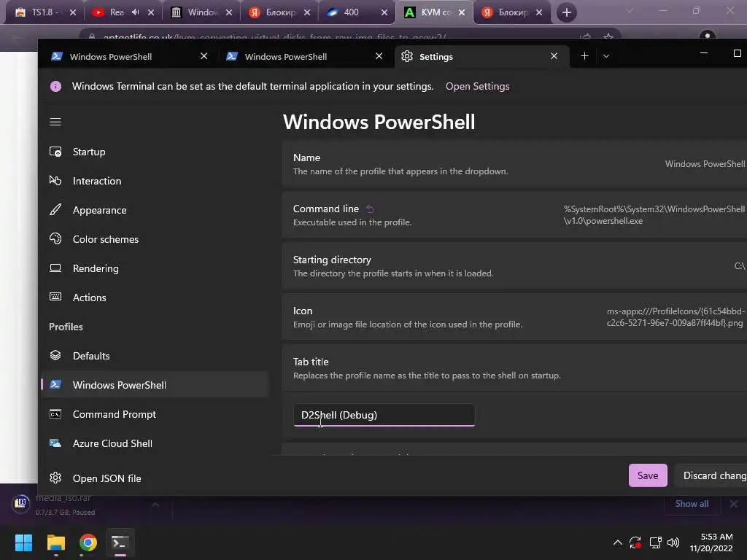Open the network status tray icon
Image resolution: width=747 pixels, height=560 pixels.
[x=656, y=542]
